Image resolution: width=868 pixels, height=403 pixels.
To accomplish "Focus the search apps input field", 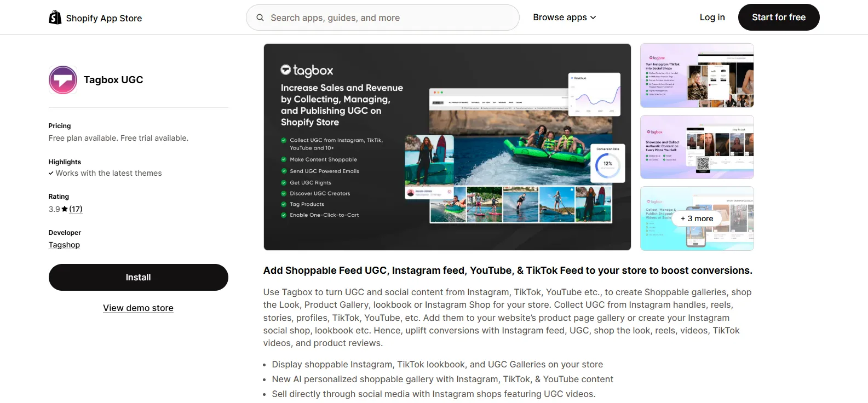I will coord(382,18).
